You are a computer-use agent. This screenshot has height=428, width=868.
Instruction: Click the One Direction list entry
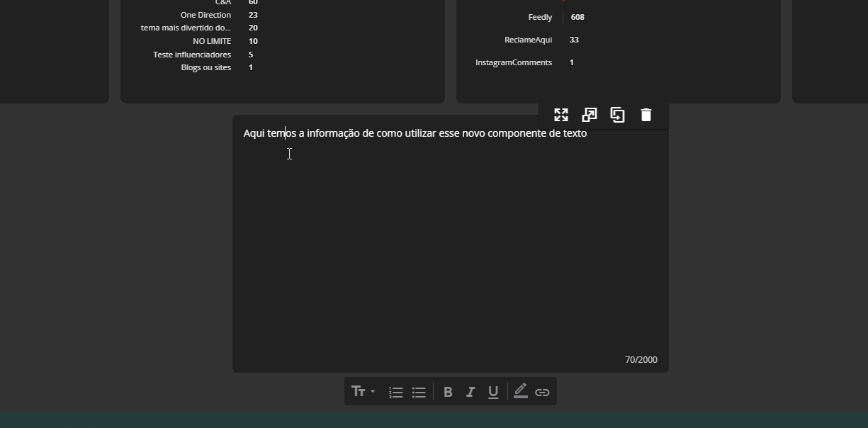pyautogui.click(x=205, y=15)
